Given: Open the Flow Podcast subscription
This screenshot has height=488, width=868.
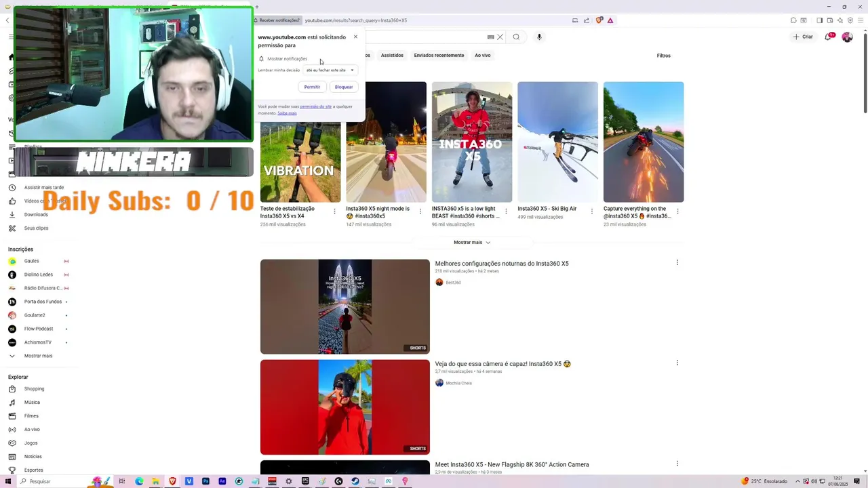Looking at the screenshot, I should tap(39, 329).
